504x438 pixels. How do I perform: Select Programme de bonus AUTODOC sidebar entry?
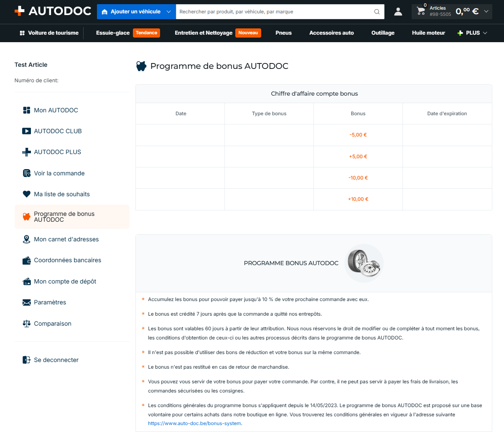pos(72,217)
